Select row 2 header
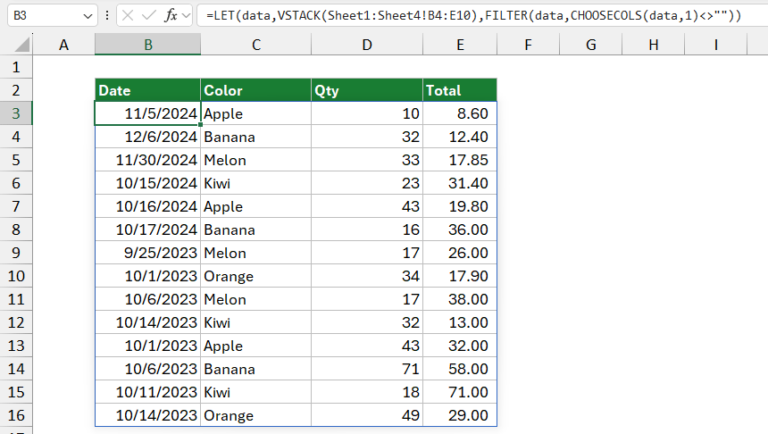This screenshot has height=434, width=768. coord(16,90)
